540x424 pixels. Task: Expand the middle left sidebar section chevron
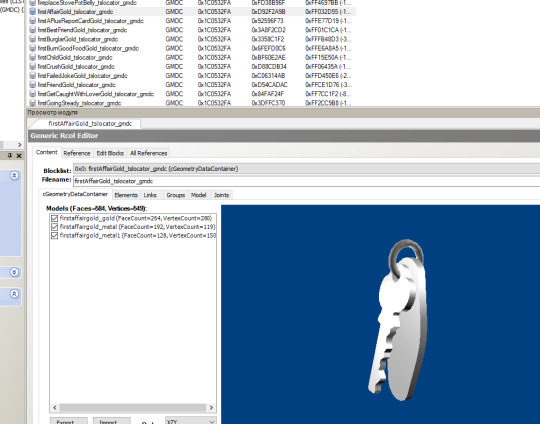coord(14,272)
